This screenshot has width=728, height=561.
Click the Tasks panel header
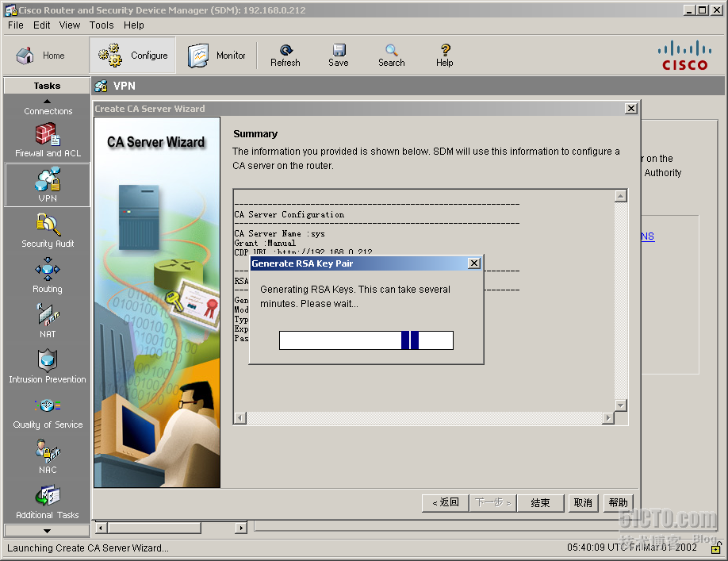pyautogui.click(x=47, y=86)
